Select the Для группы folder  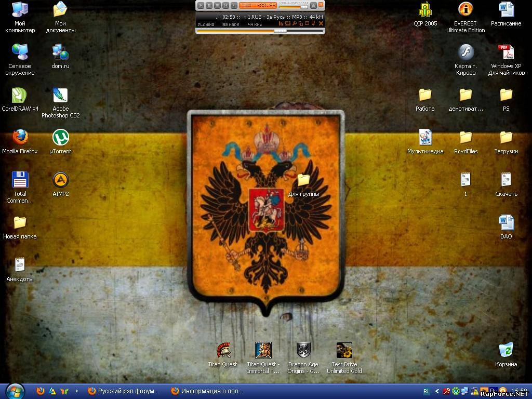coord(303,185)
